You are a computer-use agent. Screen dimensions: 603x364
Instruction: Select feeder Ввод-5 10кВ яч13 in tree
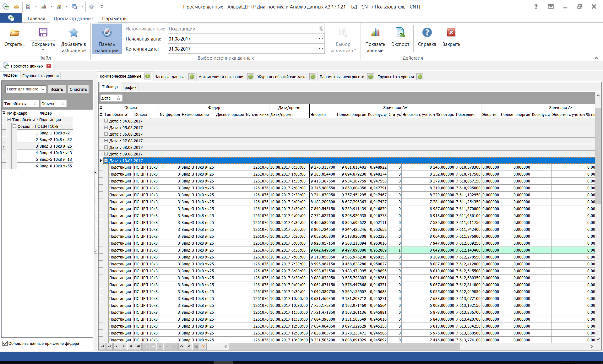[x=56, y=159]
